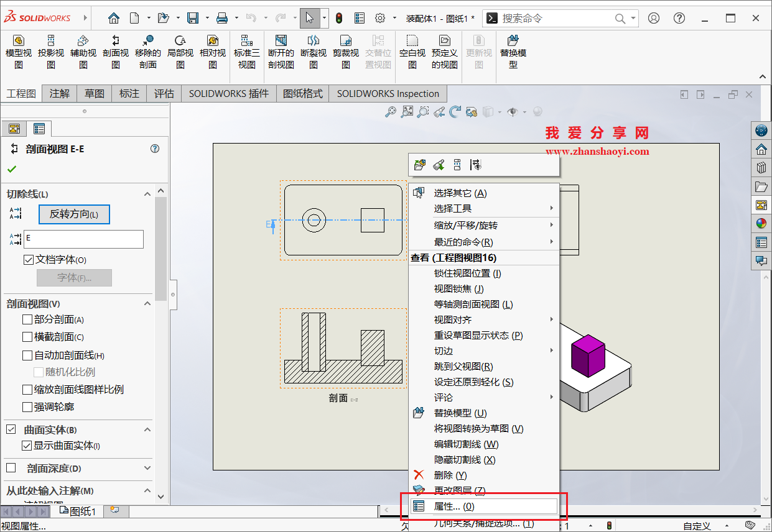Viewport: 772px width, 532px height.
Task: Open the Comment (评论) submenu
Action: 484,397
